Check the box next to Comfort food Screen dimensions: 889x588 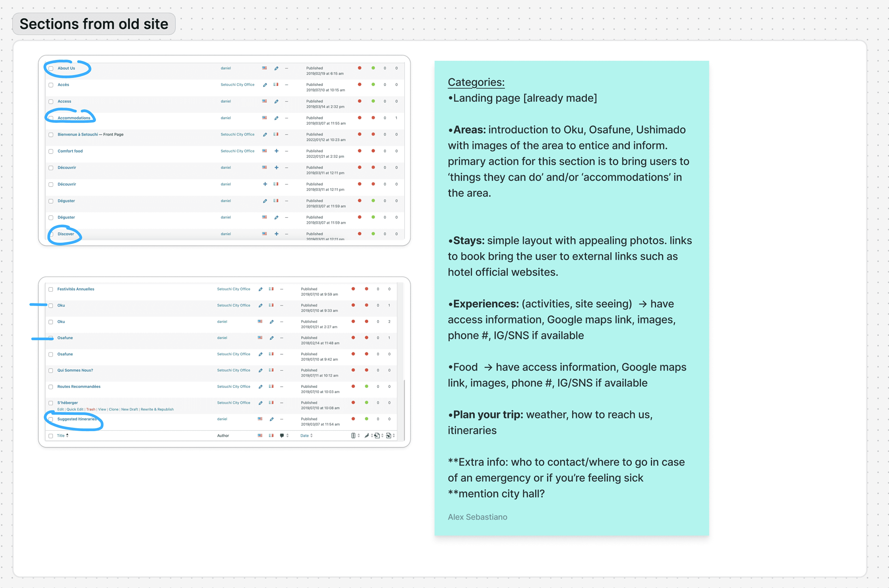click(x=51, y=151)
